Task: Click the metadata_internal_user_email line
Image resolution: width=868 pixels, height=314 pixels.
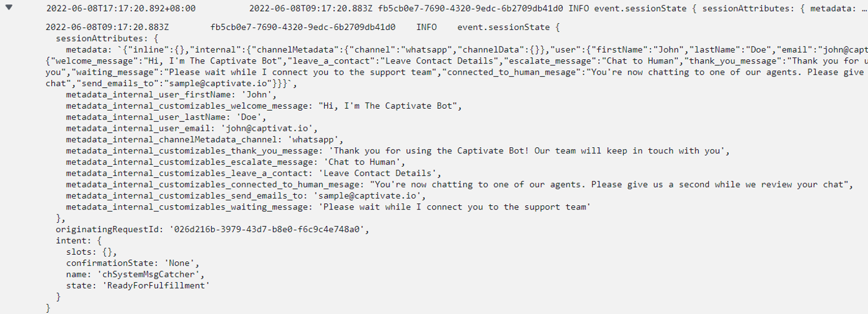Action: [192, 128]
